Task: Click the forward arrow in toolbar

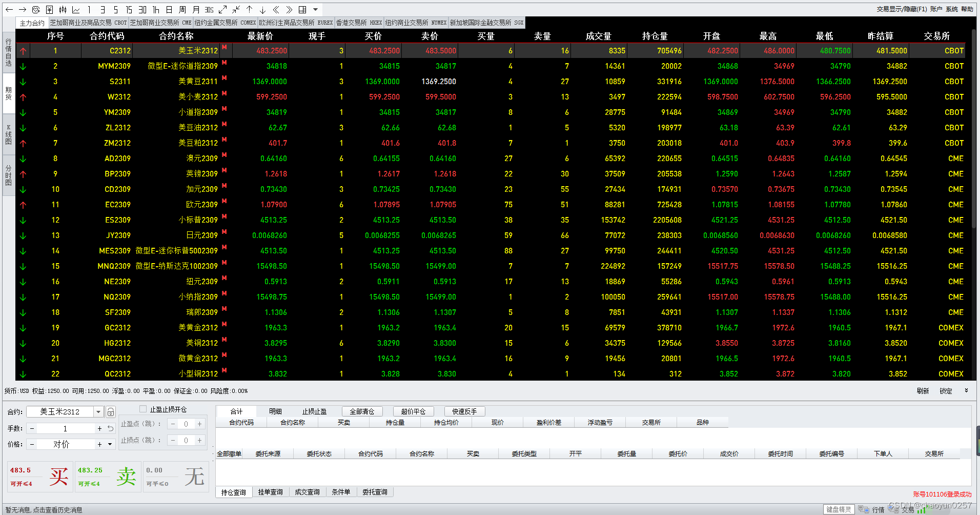Action: pos(23,9)
